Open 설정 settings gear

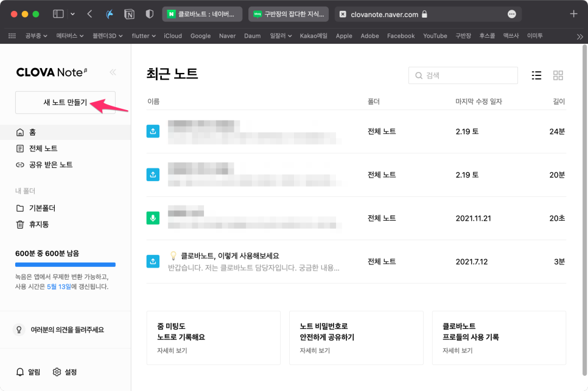(65, 372)
